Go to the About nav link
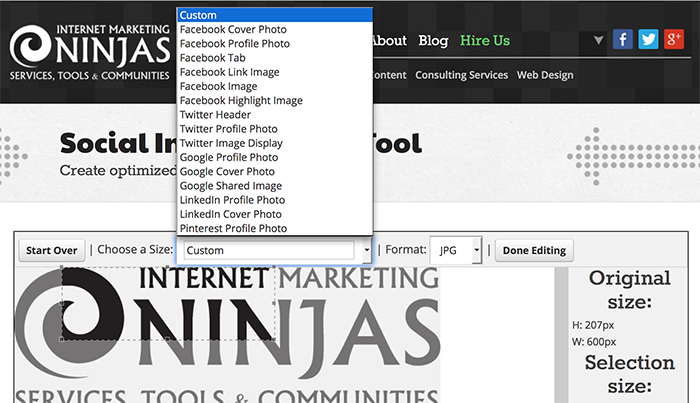Image resolution: width=700 pixels, height=403 pixels. (389, 41)
